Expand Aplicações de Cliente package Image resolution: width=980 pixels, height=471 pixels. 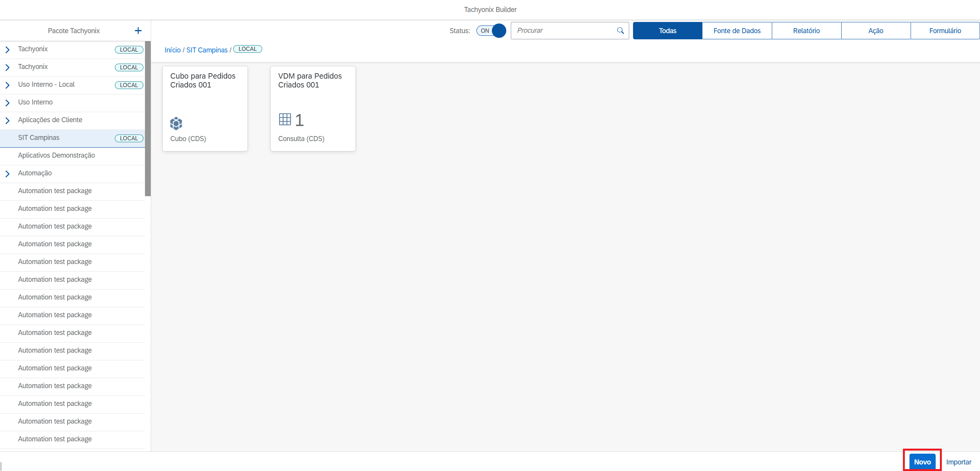click(x=7, y=121)
